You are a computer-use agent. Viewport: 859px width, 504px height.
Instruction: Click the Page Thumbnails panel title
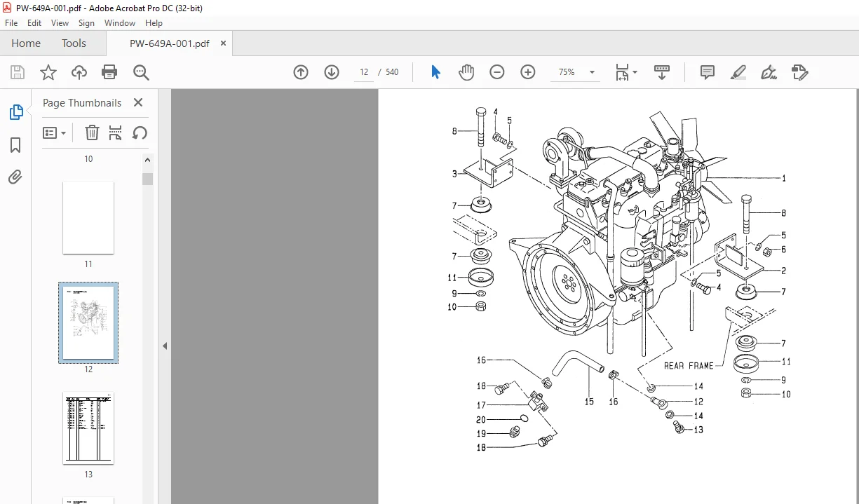[x=82, y=102]
